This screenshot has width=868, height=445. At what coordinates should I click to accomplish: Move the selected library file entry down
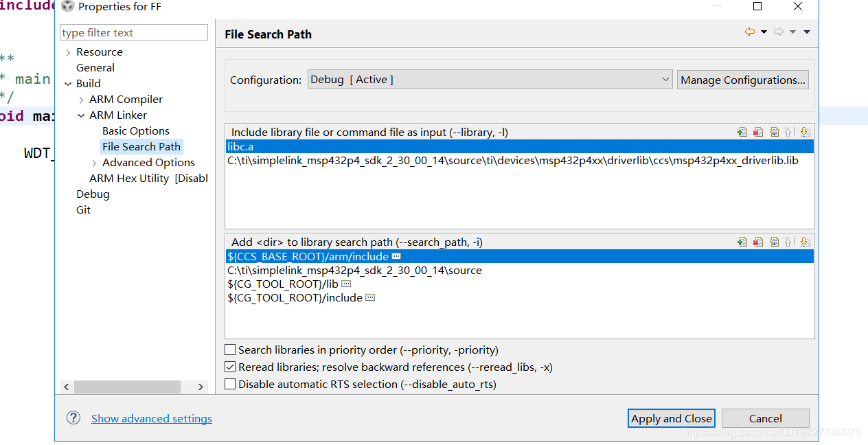(805, 132)
